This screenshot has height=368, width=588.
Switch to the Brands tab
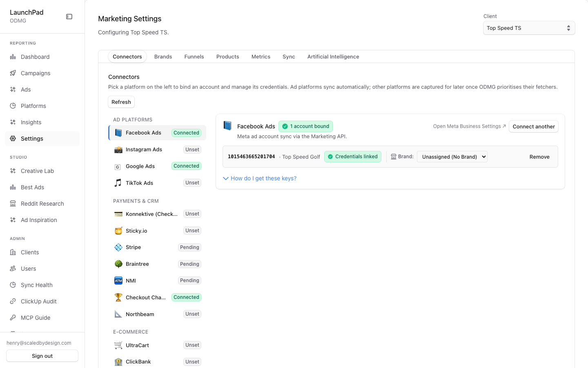point(163,57)
